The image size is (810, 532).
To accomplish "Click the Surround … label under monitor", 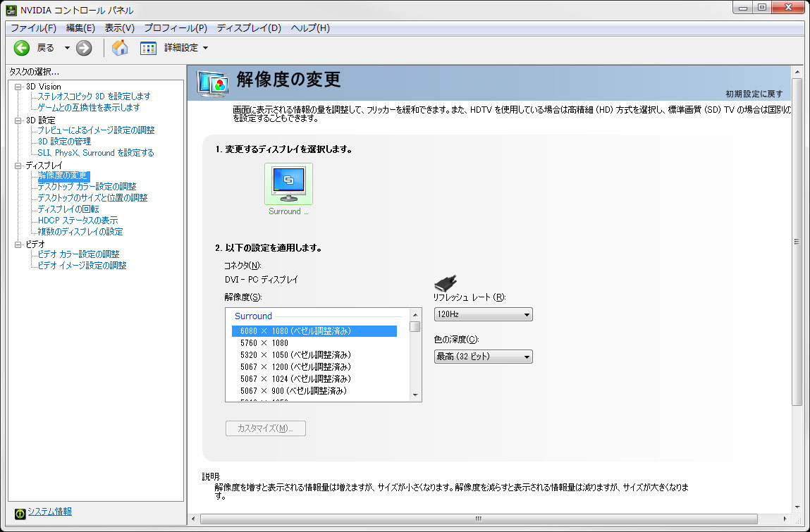I will pos(288,211).
